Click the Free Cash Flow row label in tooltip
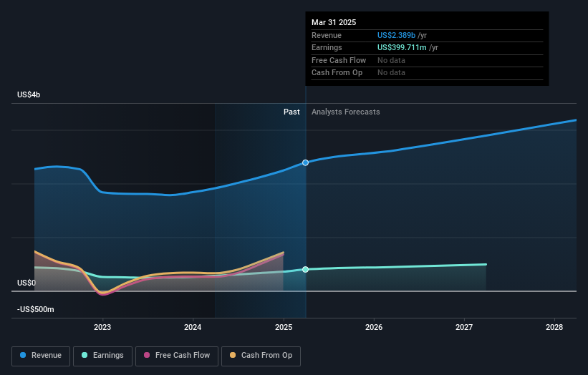This screenshot has height=375, width=588. pyautogui.click(x=339, y=60)
